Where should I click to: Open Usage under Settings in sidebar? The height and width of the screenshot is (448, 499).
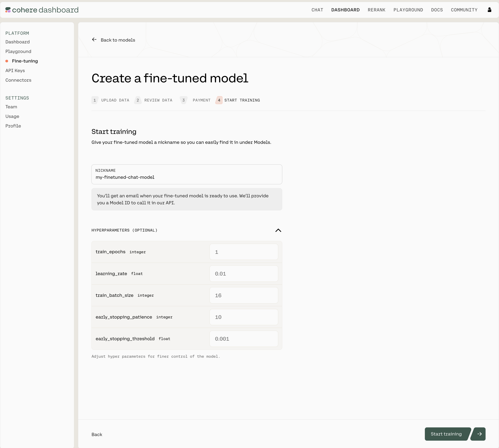click(12, 116)
